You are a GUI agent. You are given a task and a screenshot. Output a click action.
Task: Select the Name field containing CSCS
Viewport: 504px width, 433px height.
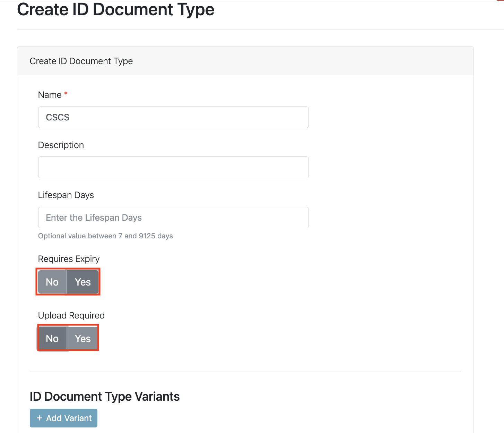pyautogui.click(x=173, y=117)
